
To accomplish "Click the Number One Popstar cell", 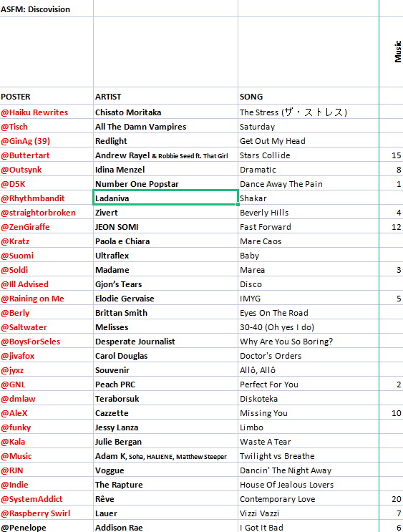I will point(165,183).
